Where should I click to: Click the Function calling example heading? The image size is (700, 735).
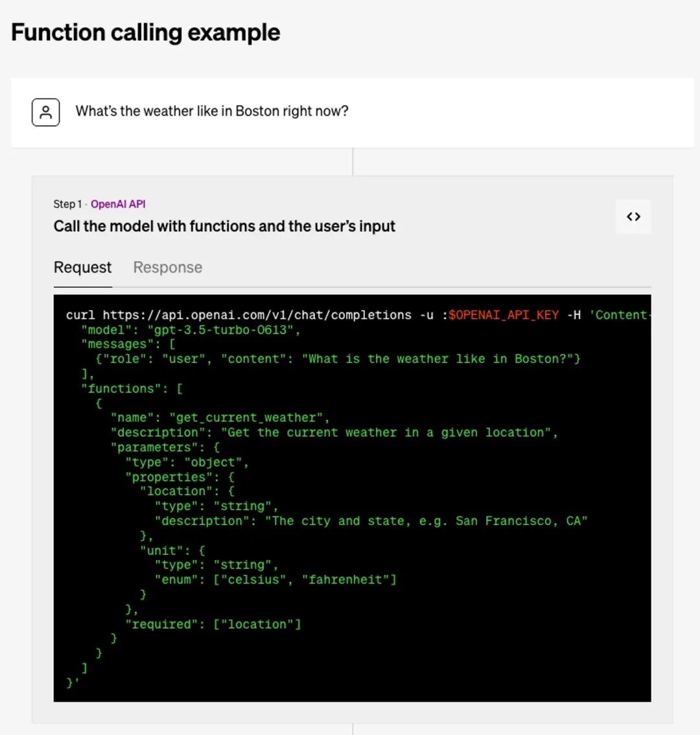click(145, 33)
